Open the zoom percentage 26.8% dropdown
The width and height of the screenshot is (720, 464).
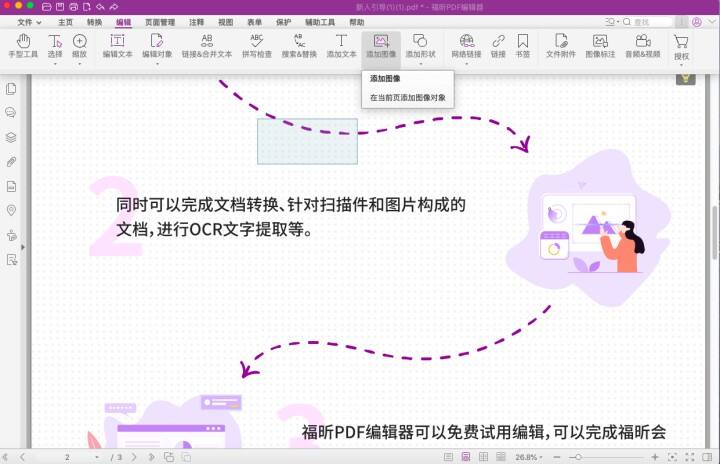click(x=529, y=457)
